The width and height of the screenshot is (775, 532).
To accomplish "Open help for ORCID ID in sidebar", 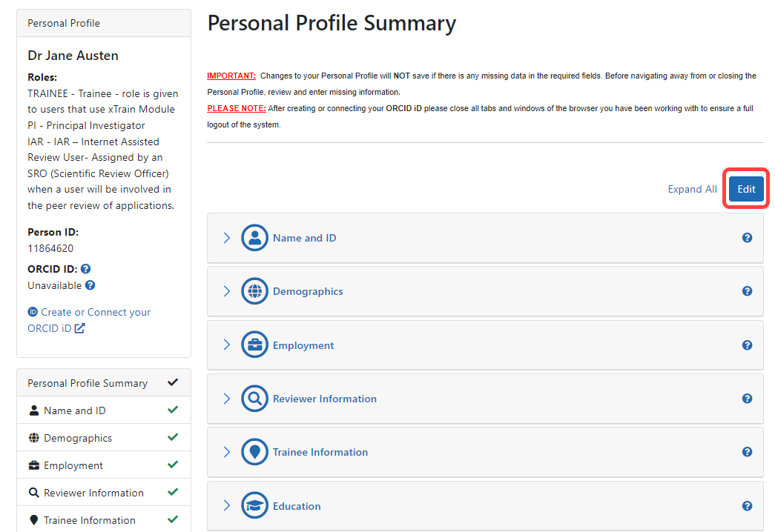I will (x=85, y=268).
